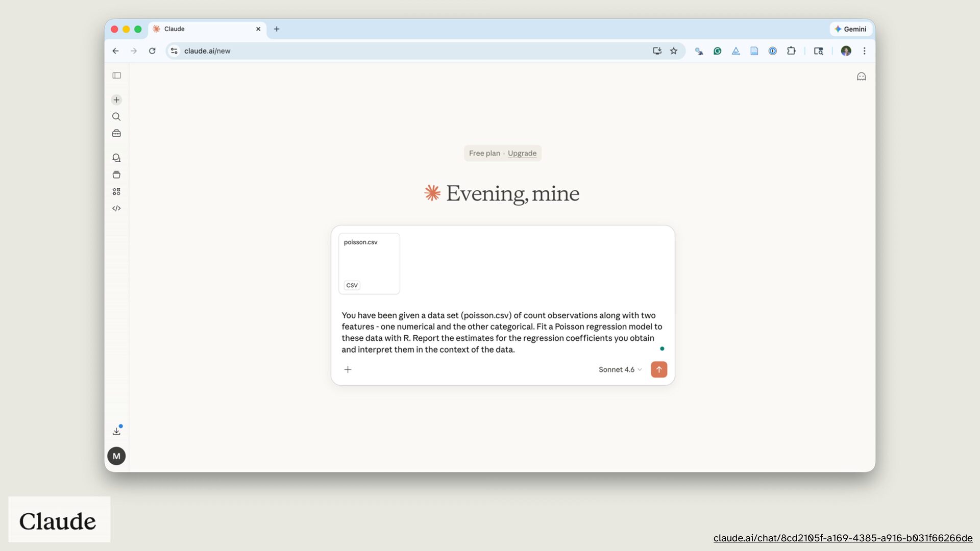Start a new chat with plus icon
980x551 pixels.
click(x=116, y=100)
